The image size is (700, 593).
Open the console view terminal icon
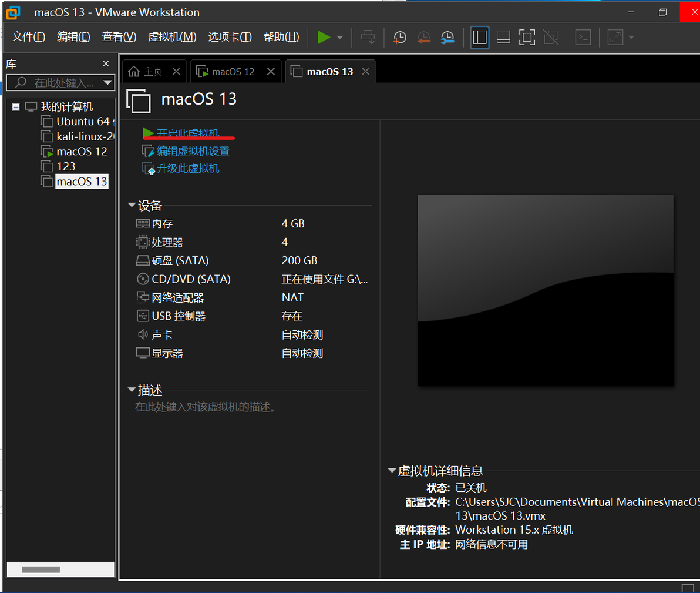pos(583,37)
